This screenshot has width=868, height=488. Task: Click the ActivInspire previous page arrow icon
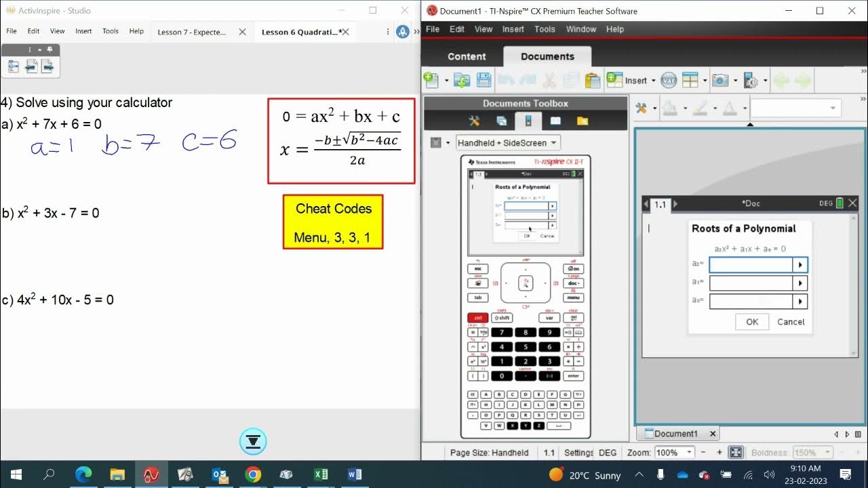pos(31,66)
